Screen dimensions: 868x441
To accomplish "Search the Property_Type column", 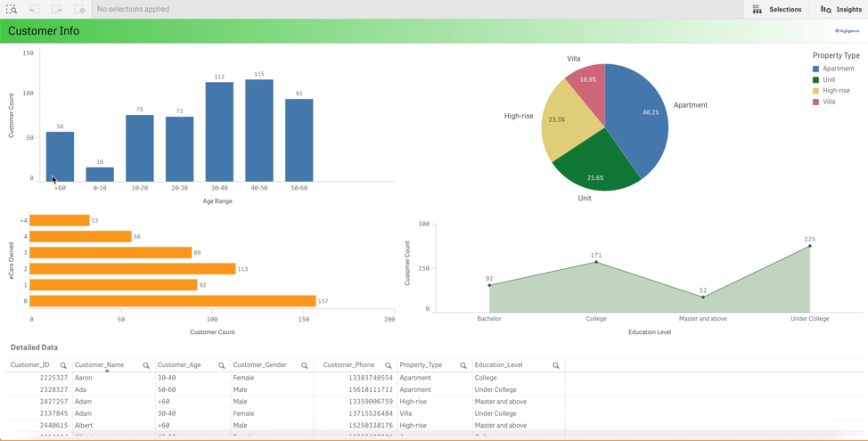I will pos(463,365).
